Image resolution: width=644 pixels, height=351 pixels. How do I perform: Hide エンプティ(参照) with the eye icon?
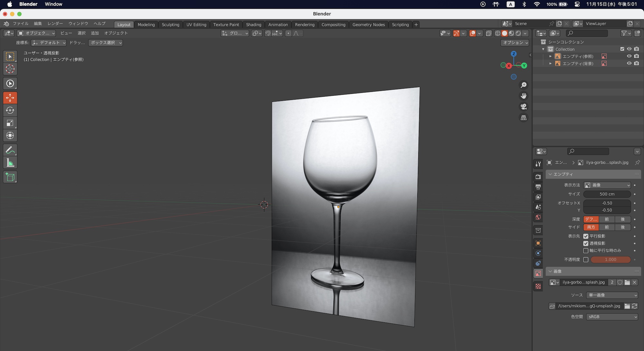[629, 56]
